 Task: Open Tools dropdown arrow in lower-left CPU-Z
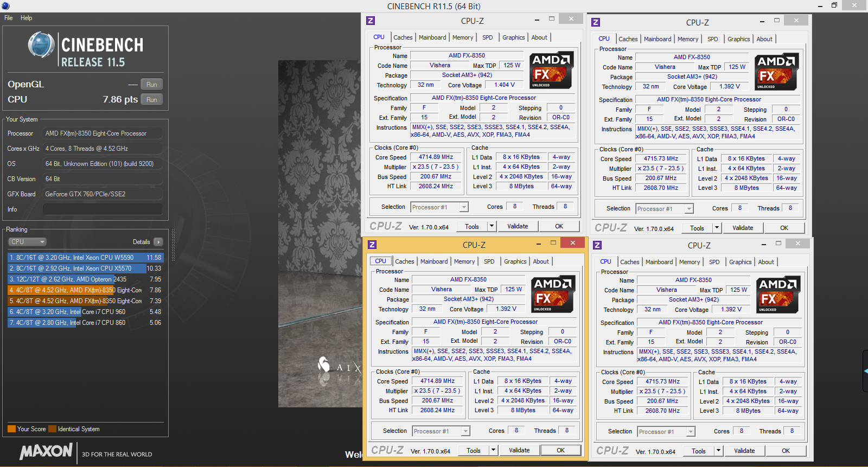(x=493, y=450)
